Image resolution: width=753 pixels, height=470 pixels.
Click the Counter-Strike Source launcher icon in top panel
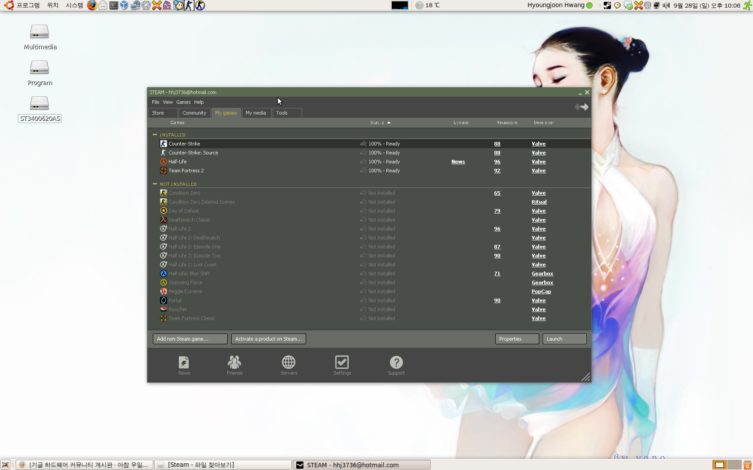[200, 5]
